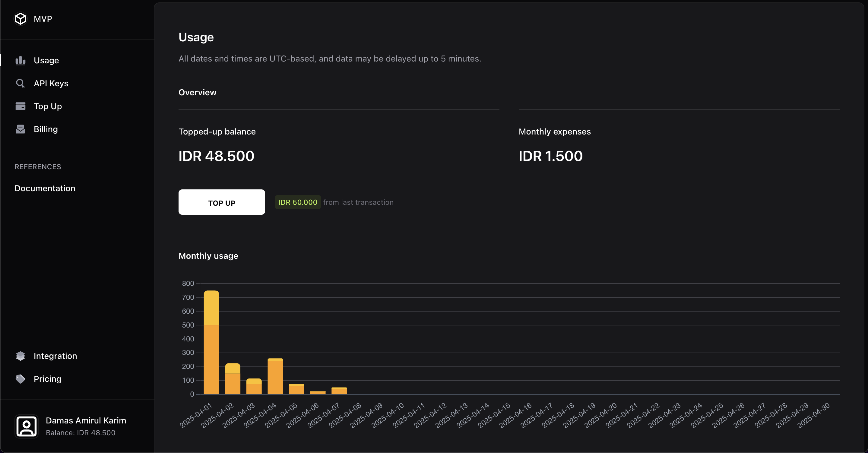Open the Top Up sidebar entry

[48, 106]
